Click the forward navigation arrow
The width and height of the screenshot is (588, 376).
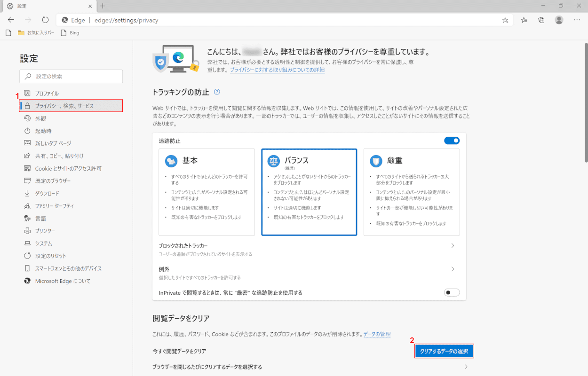28,20
